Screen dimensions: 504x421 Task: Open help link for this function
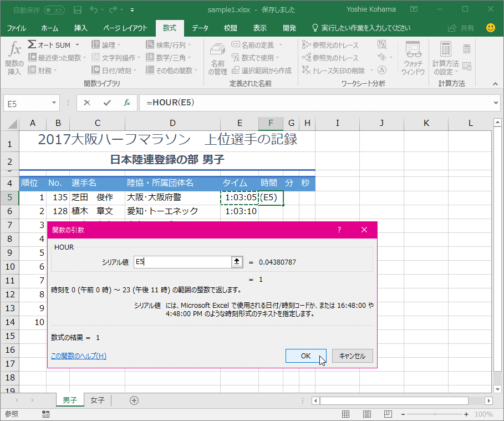(79, 356)
